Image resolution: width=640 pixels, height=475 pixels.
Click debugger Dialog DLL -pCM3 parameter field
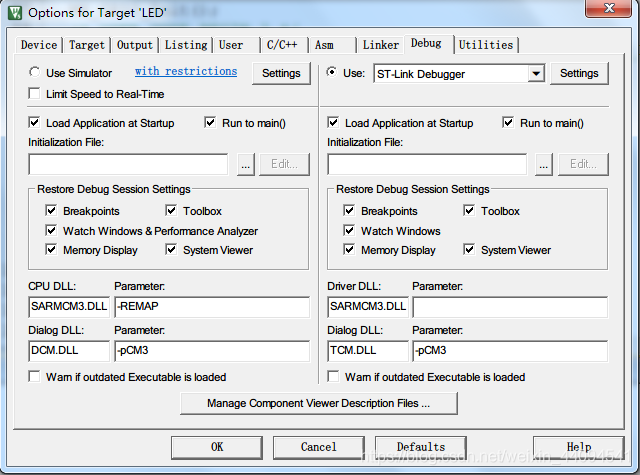coord(510,351)
